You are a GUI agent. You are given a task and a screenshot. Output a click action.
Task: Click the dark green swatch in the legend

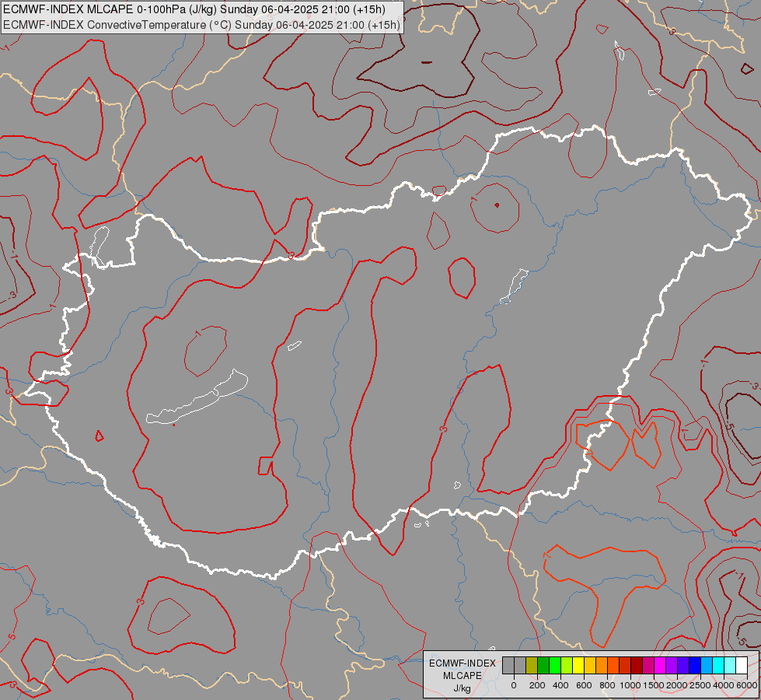pos(543,665)
